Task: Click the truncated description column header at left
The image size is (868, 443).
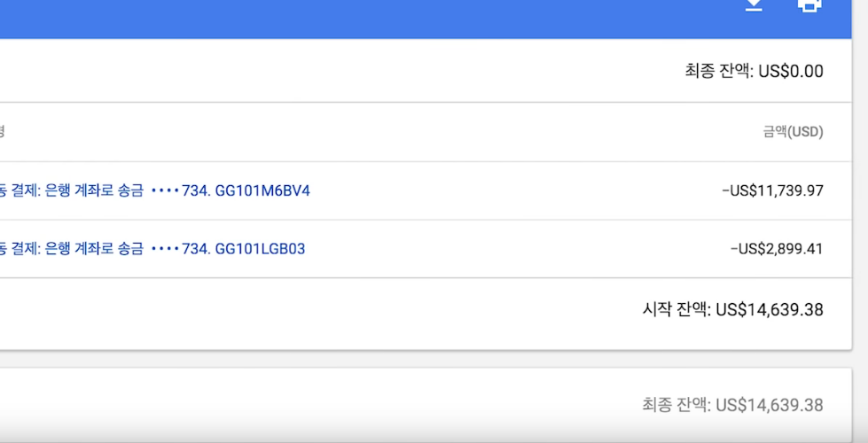Action: [2, 132]
